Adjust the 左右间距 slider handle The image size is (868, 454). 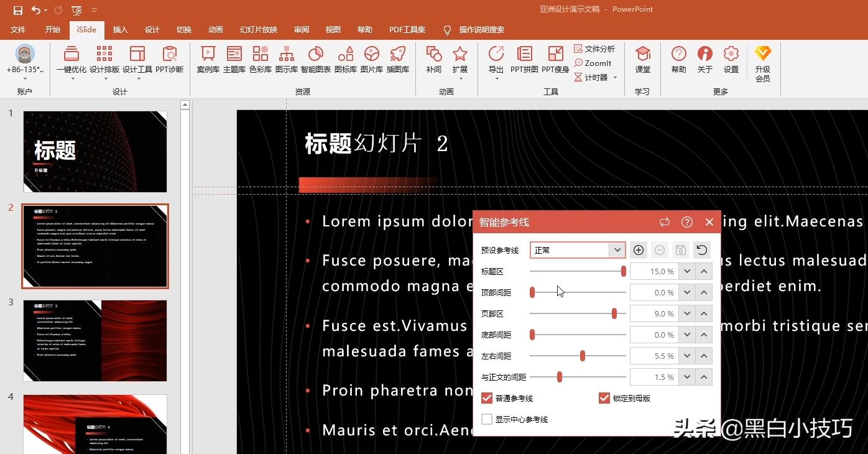click(583, 355)
